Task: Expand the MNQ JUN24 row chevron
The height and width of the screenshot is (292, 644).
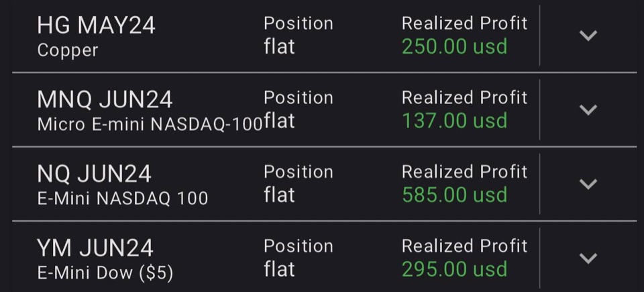Action: tap(588, 110)
